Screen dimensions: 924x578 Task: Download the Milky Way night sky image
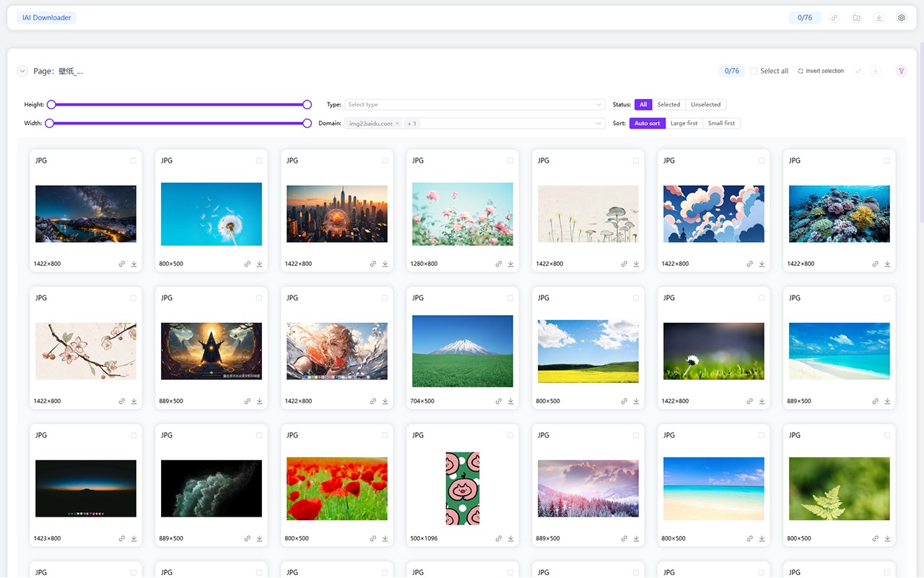(x=134, y=264)
